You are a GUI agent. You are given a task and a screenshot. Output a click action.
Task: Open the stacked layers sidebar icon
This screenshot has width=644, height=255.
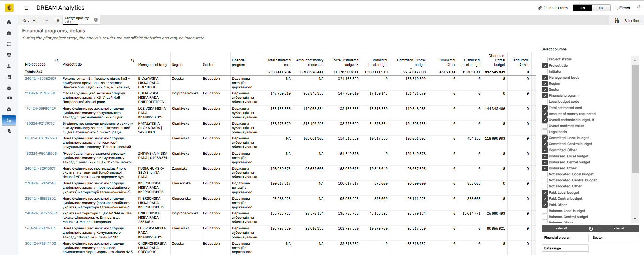click(9, 33)
